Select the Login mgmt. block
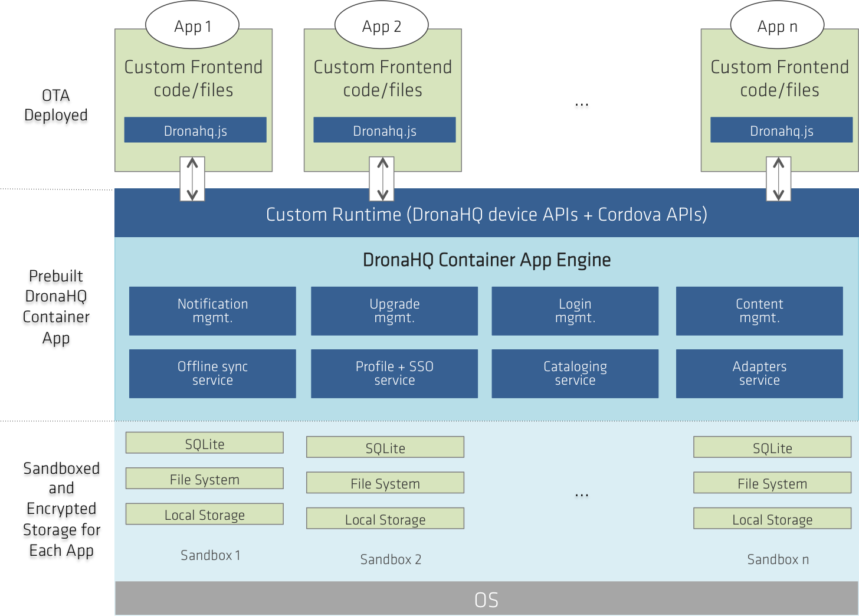Viewport: 859px width, 616px height. point(575,311)
